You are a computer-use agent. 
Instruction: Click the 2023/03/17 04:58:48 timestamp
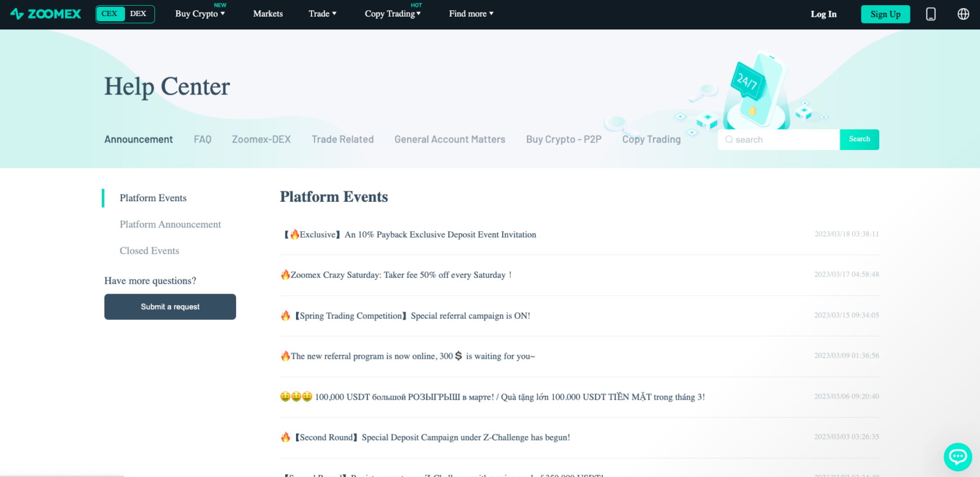pyautogui.click(x=847, y=275)
